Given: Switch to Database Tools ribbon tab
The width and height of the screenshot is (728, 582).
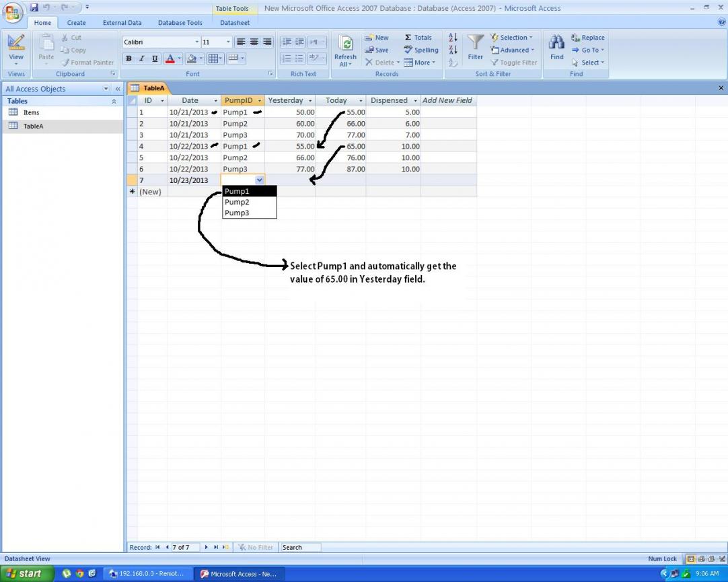Looking at the screenshot, I should point(180,23).
